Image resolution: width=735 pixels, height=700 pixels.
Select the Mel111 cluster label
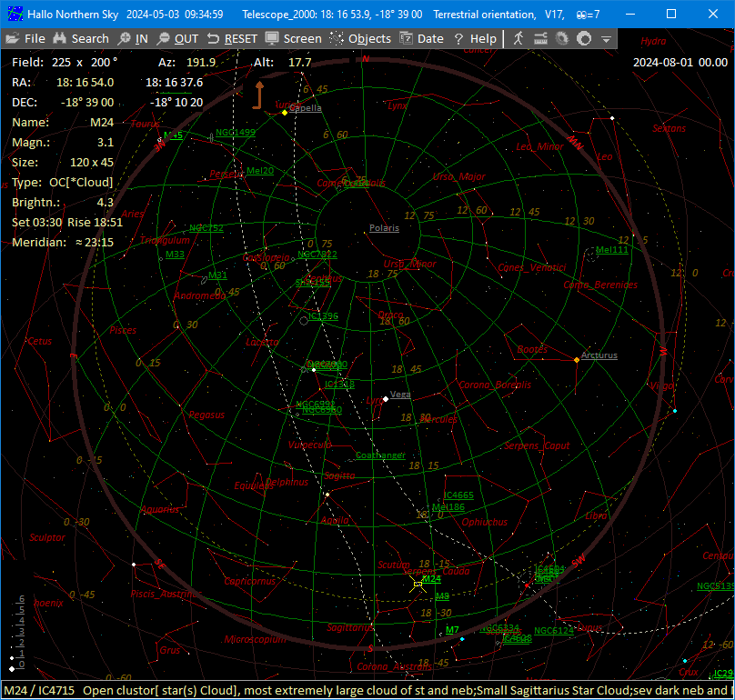[612, 250]
